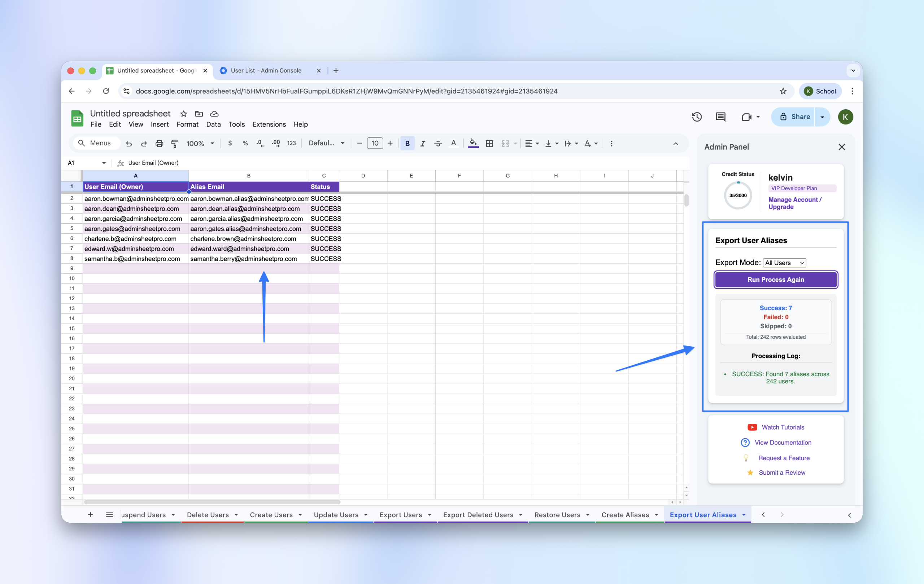
Task: Click the undo arrow icon
Action: tap(129, 144)
